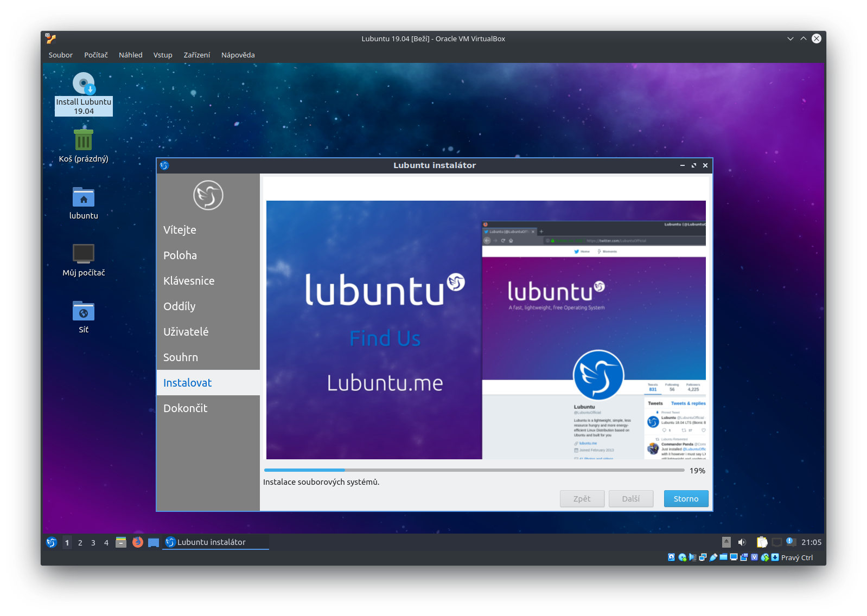
Task: Cancel installation with Storno button
Action: [686, 499]
